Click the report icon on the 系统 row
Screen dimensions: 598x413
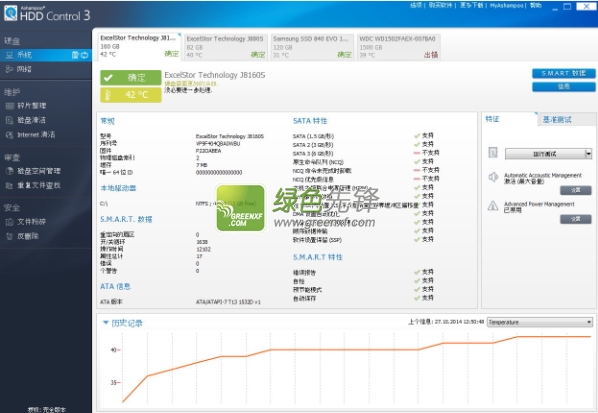(x=76, y=55)
